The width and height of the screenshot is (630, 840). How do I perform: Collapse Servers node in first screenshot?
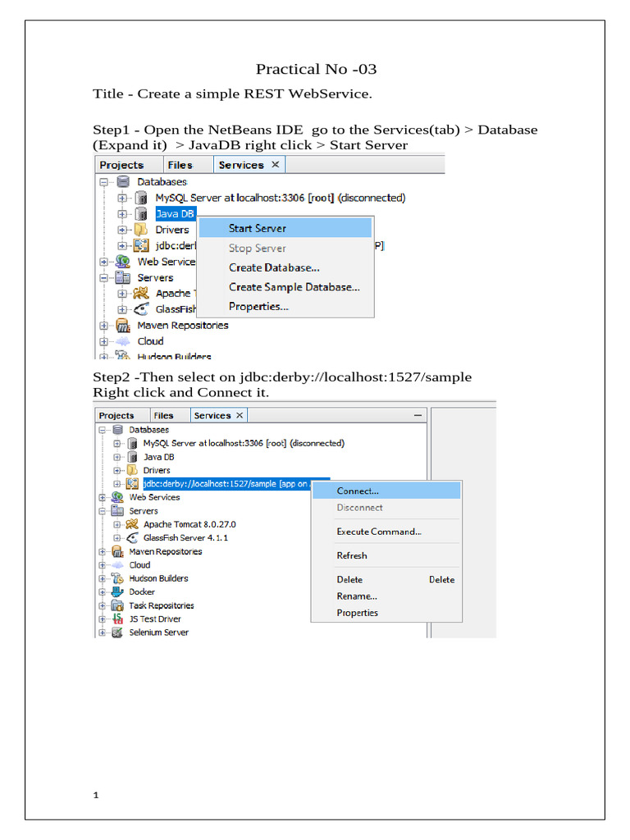104,277
